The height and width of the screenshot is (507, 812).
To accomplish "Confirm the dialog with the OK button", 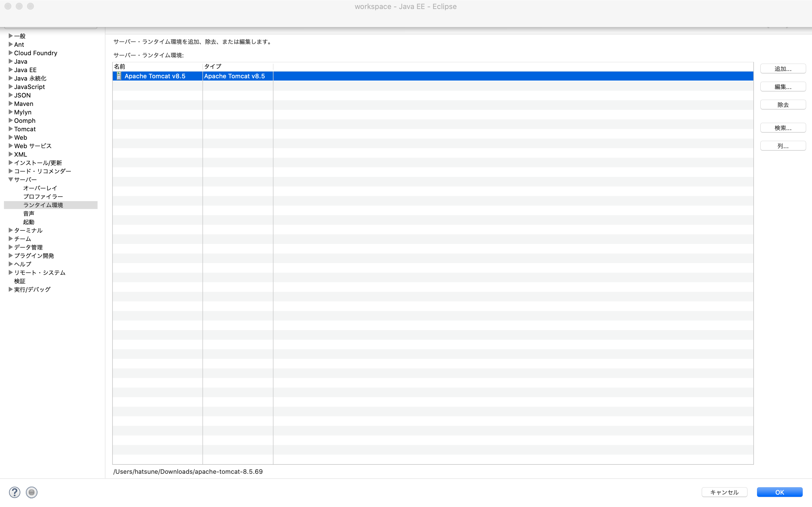I will (779, 492).
